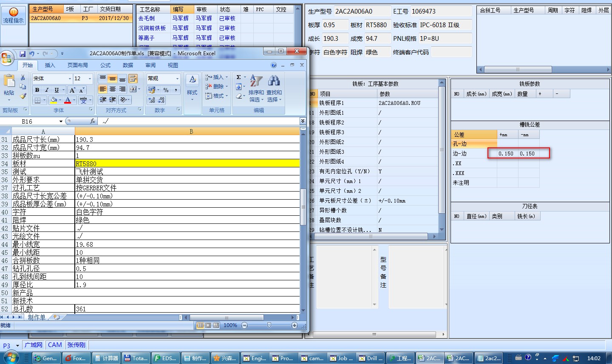
Task: Select cell RT5880 in row 34
Action: [187, 164]
